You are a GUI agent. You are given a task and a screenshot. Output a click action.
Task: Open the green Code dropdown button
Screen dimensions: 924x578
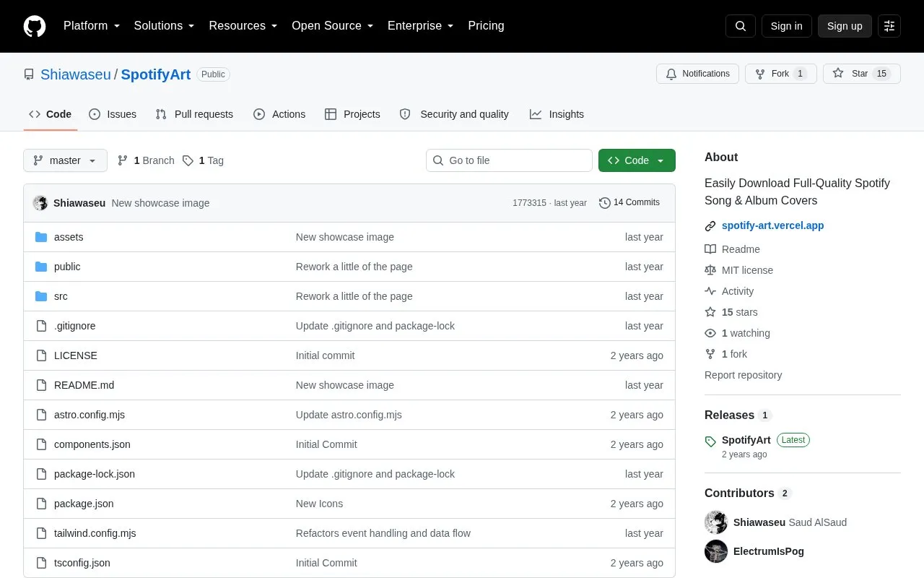coord(637,160)
